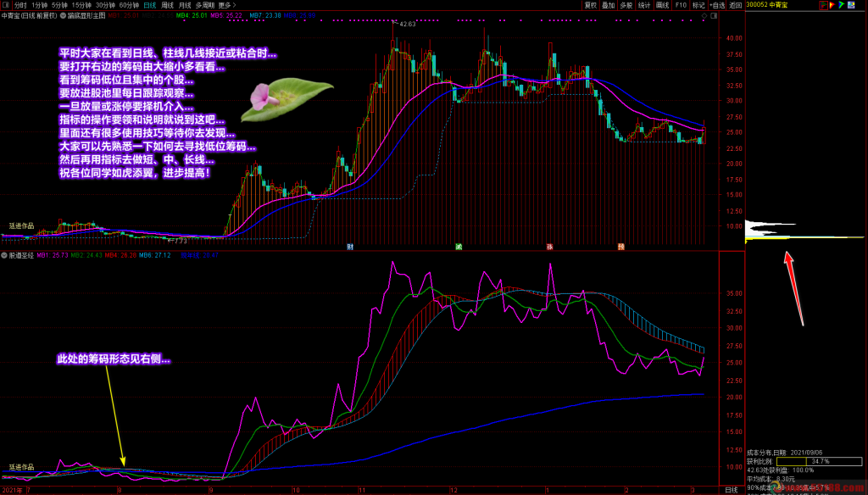Open the 复权 adjustment menu
868x495 pixels.
pos(591,5)
